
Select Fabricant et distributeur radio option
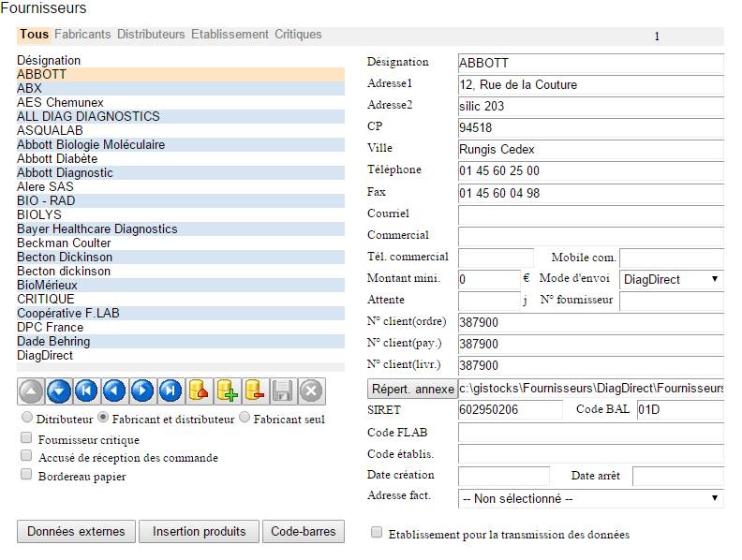tap(103, 417)
